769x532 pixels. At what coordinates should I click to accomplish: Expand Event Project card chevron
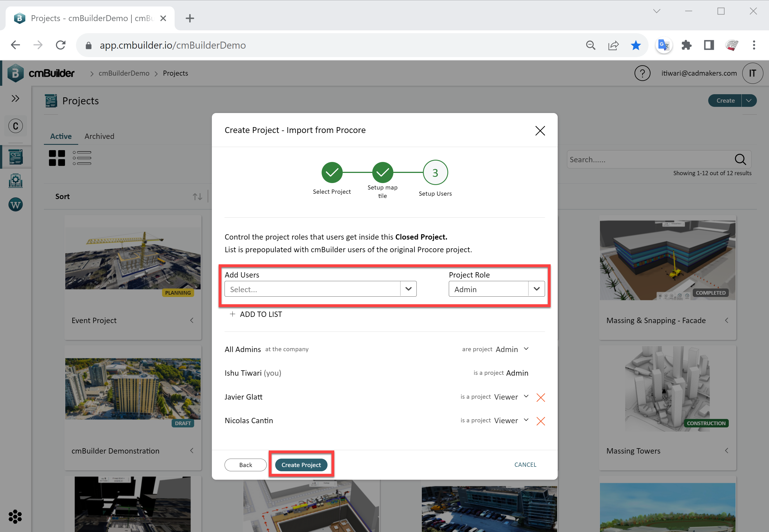point(192,320)
